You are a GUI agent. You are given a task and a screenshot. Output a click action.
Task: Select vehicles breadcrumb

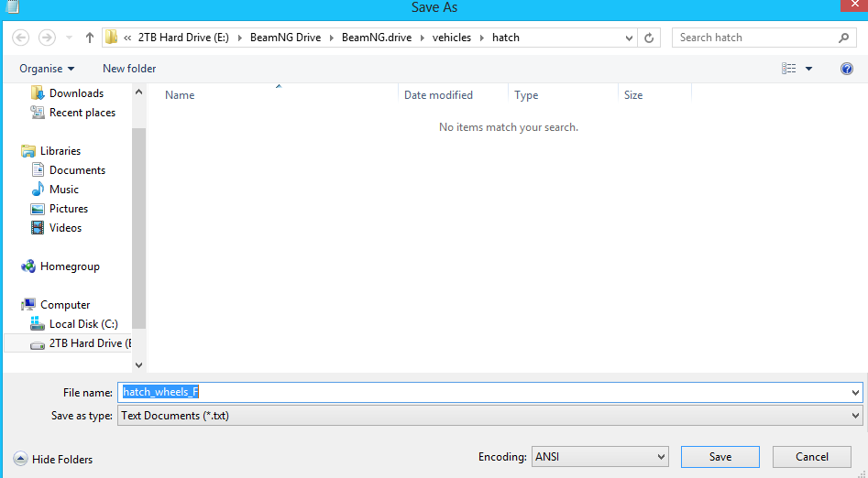(452, 38)
